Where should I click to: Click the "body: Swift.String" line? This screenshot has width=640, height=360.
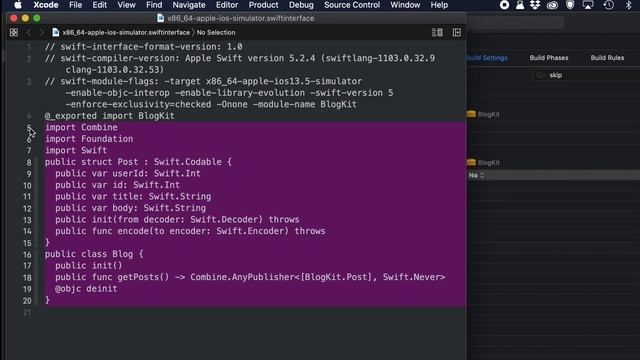click(x=131, y=208)
